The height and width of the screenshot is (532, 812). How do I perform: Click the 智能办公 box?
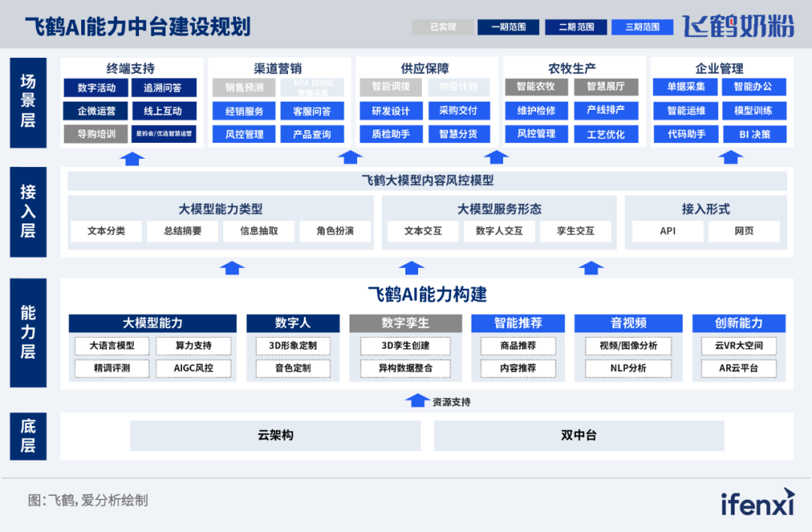753,87
